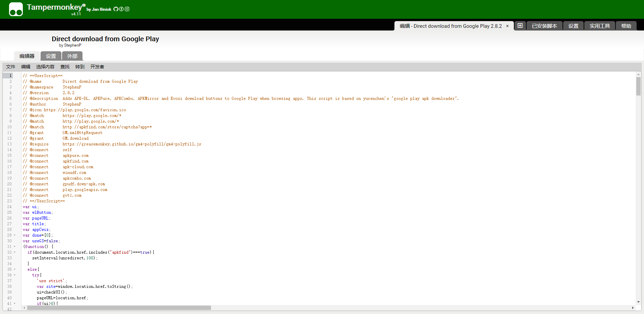Click the "by StephenP" author label
The height and width of the screenshot is (314, 644).
pyautogui.click(x=70, y=45)
